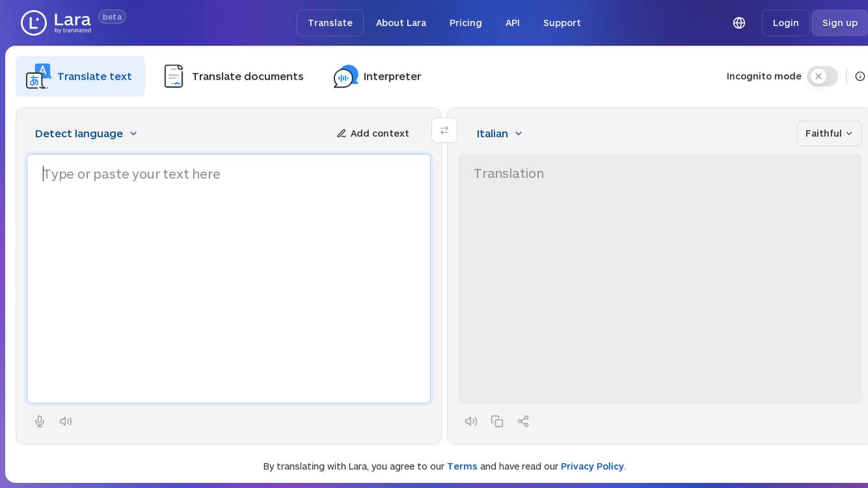Click the Sign up button
Viewport: 868px width, 488px height.
[839, 23]
